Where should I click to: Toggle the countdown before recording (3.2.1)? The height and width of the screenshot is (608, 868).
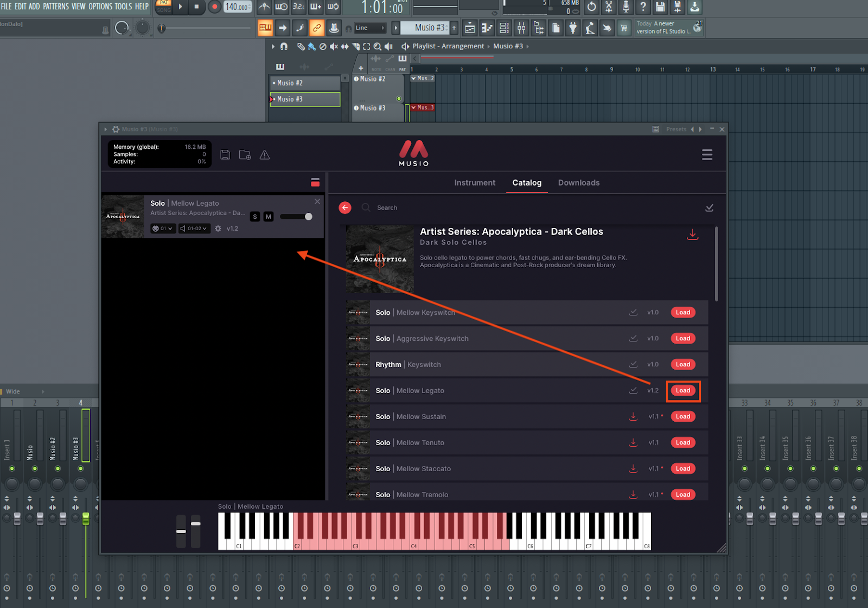[x=299, y=7]
